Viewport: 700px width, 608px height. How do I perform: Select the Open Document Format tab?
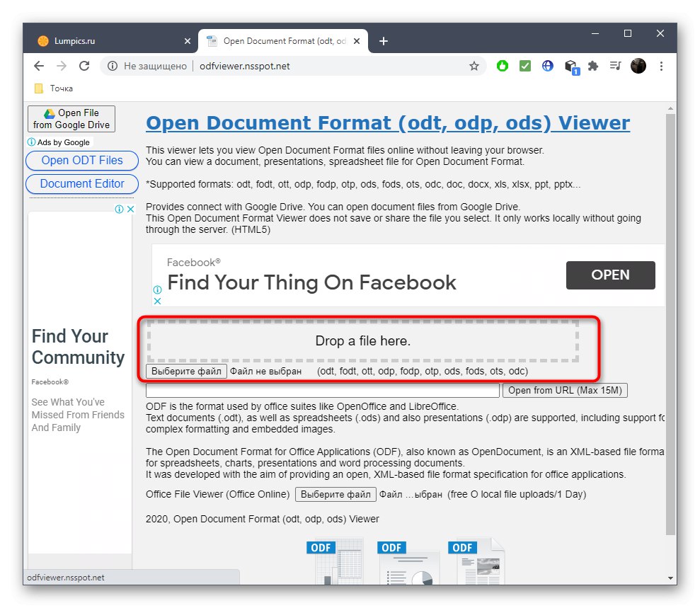coord(283,41)
